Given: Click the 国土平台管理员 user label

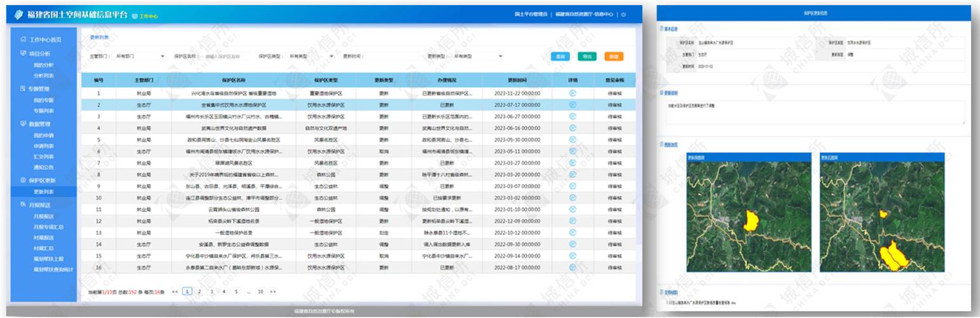Looking at the screenshot, I should [530, 14].
